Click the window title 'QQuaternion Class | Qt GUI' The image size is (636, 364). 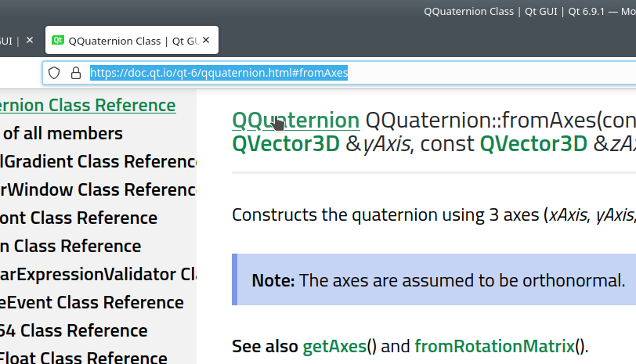[490, 11]
